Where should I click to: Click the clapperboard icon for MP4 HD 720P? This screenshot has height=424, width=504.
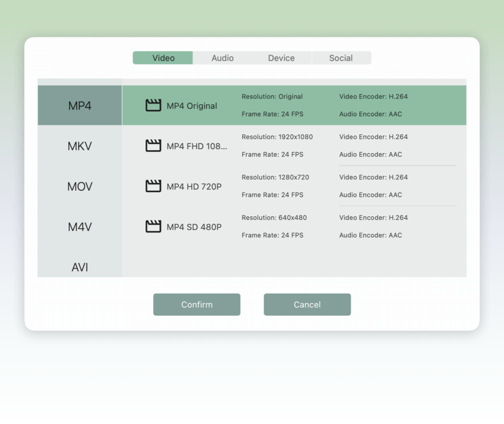[x=154, y=186]
